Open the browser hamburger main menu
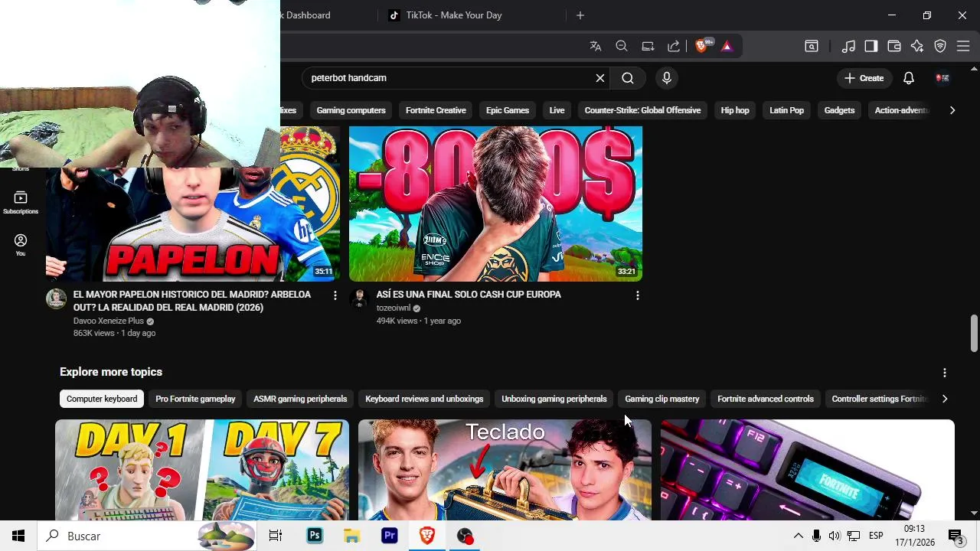Viewport: 980px width, 551px height. pos(963,47)
